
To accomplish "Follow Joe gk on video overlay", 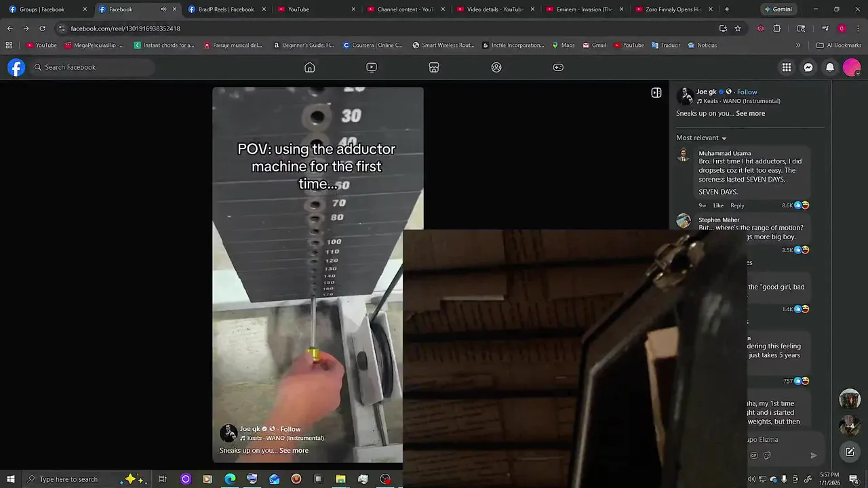I will click(x=290, y=429).
